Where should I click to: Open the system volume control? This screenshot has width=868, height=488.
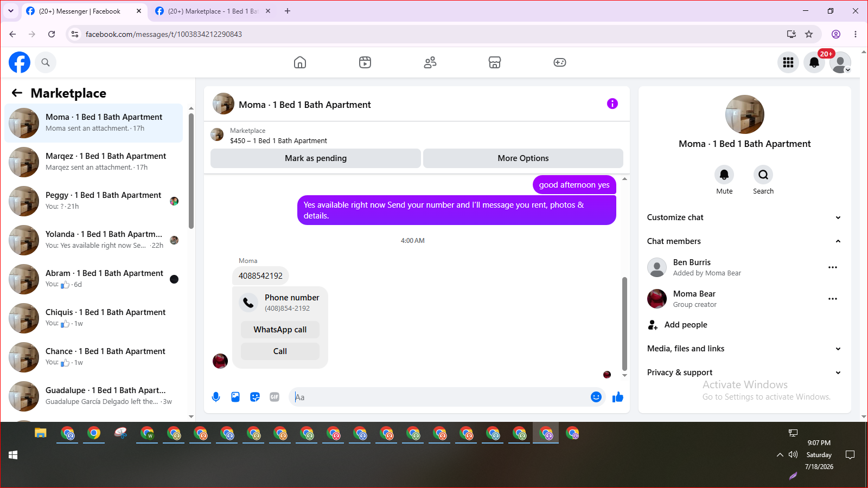[x=793, y=455]
